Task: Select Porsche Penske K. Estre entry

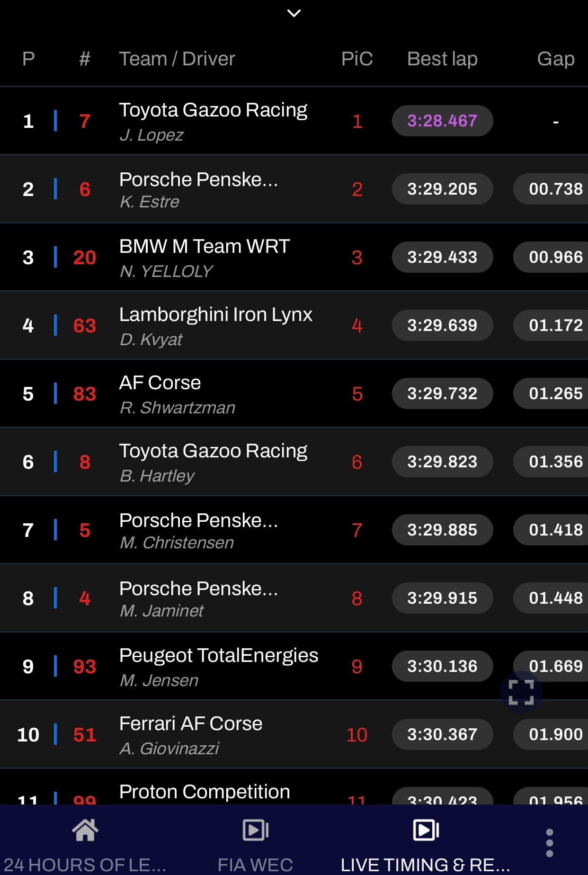Action: pos(294,189)
